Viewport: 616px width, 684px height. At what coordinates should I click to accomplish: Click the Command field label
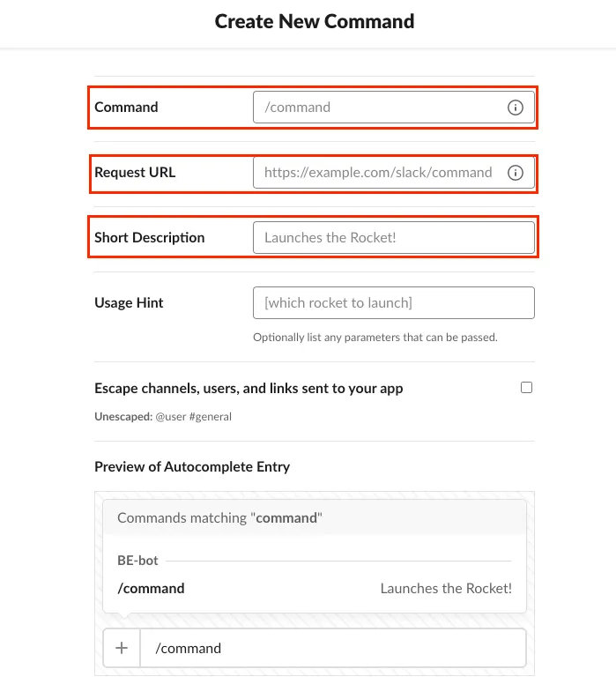[x=126, y=108]
